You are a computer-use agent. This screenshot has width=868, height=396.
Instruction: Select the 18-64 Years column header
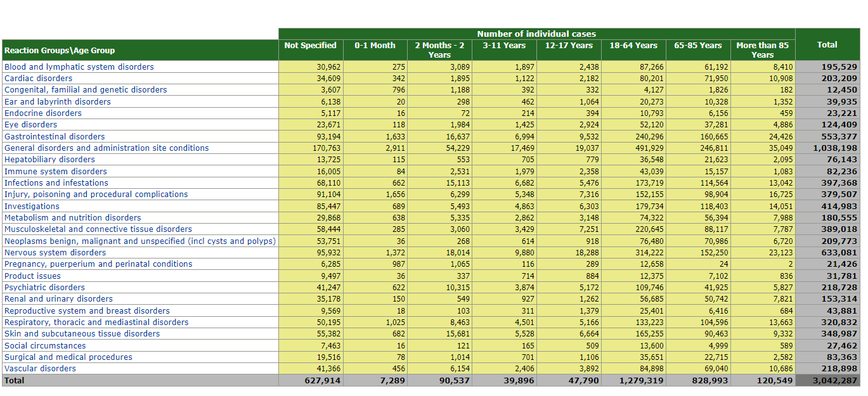(x=633, y=46)
